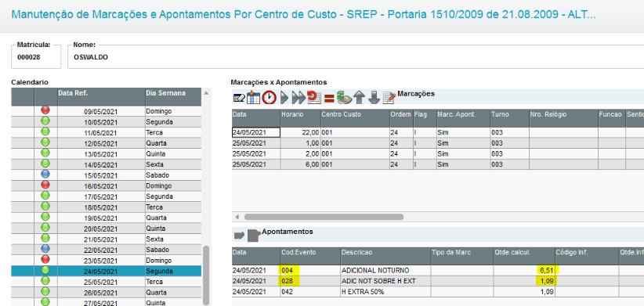Click the insert table row icon
This screenshot has width=644, height=306.
click(x=253, y=98)
